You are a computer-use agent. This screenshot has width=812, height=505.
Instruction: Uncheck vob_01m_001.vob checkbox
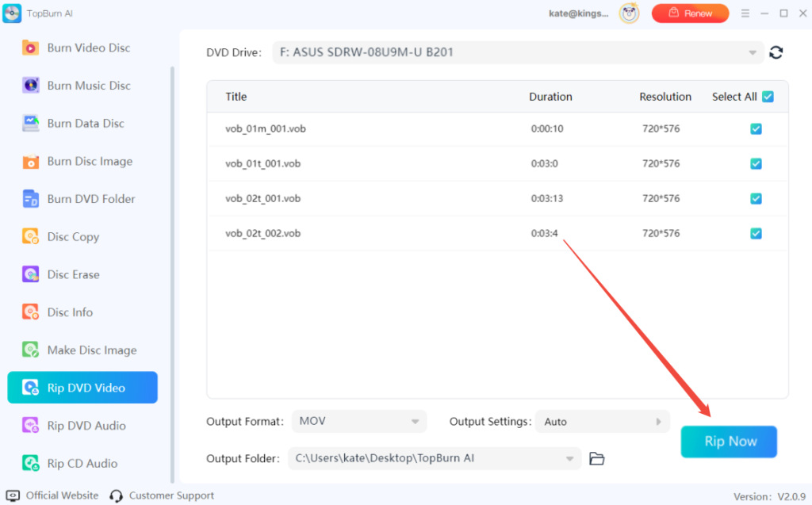756,128
